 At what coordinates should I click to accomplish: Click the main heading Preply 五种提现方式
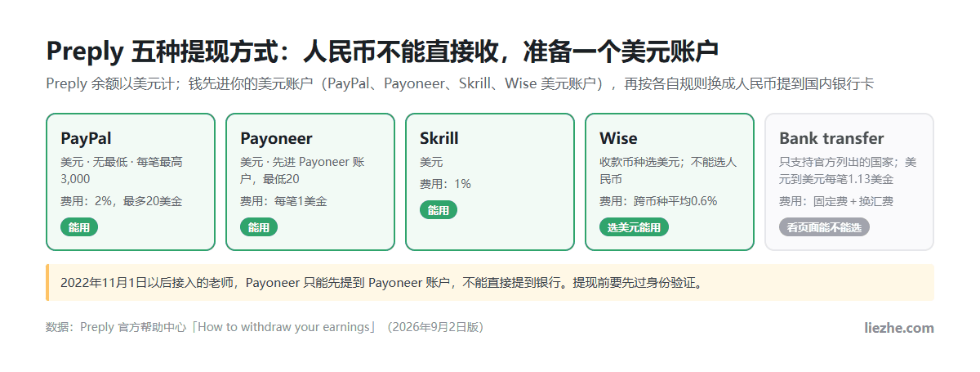tap(382, 51)
